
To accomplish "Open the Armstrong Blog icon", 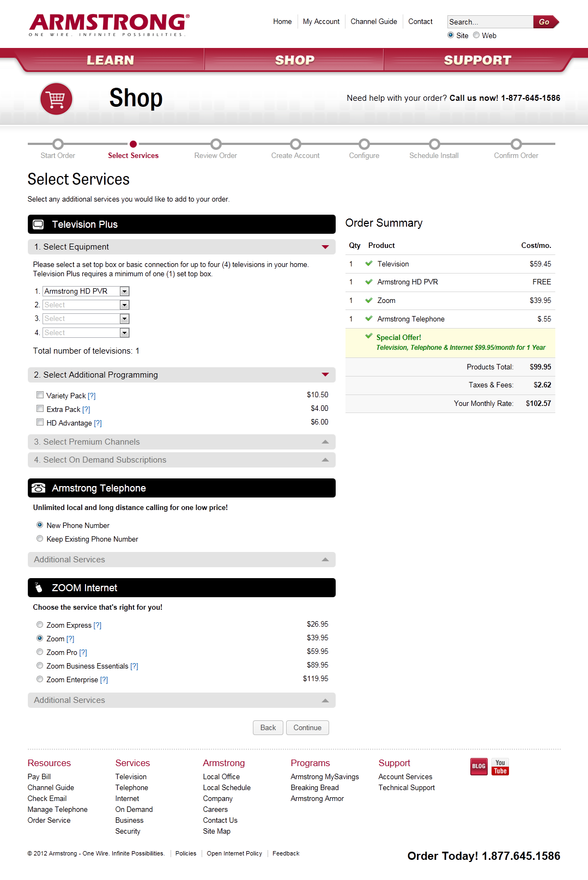I will tap(478, 766).
